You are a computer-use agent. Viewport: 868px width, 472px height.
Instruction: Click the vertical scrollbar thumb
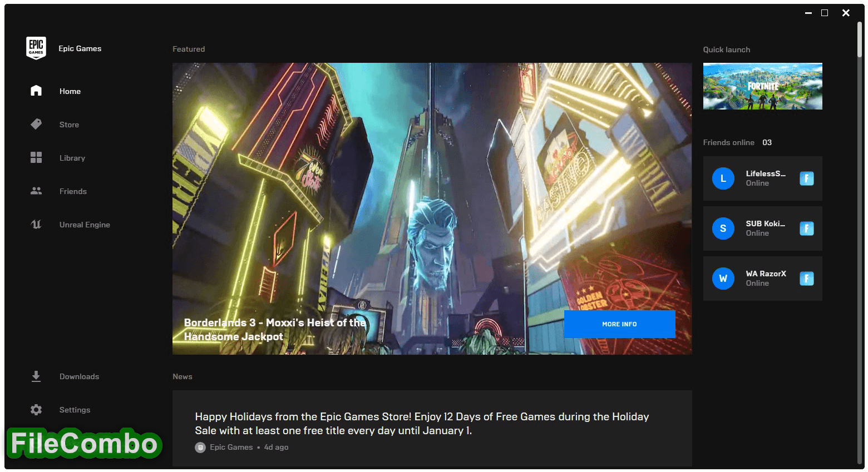coord(860,39)
